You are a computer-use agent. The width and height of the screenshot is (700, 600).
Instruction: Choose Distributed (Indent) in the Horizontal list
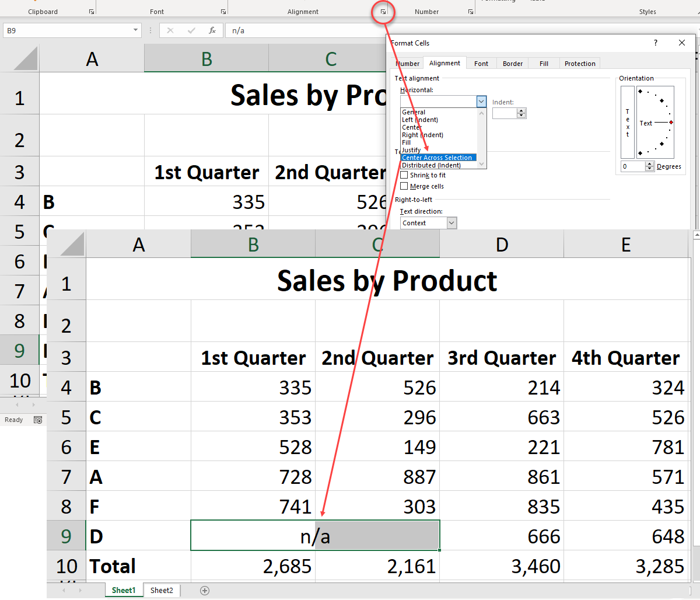(439, 165)
